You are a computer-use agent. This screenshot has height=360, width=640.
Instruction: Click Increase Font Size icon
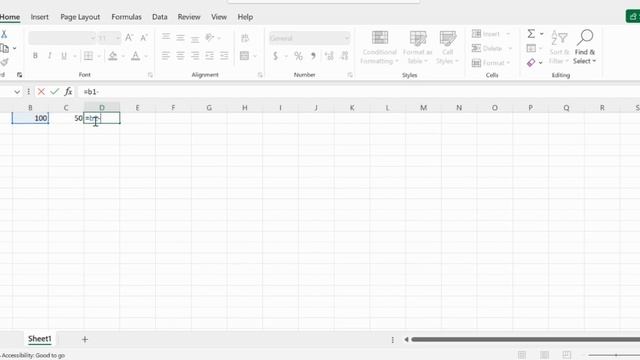[x=129, y=38]
